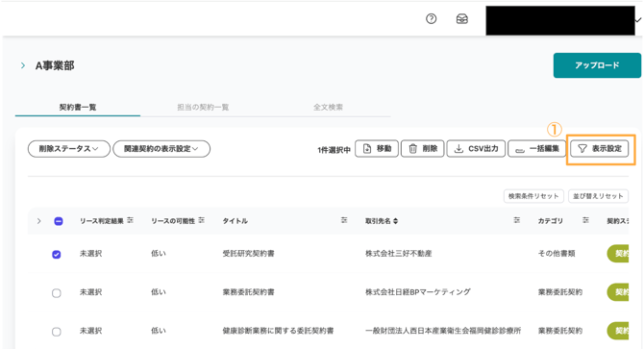The height and width of the screenshot is (349, 644).
Task: Click the タイトル column header
Action: (x=235, y=221)
